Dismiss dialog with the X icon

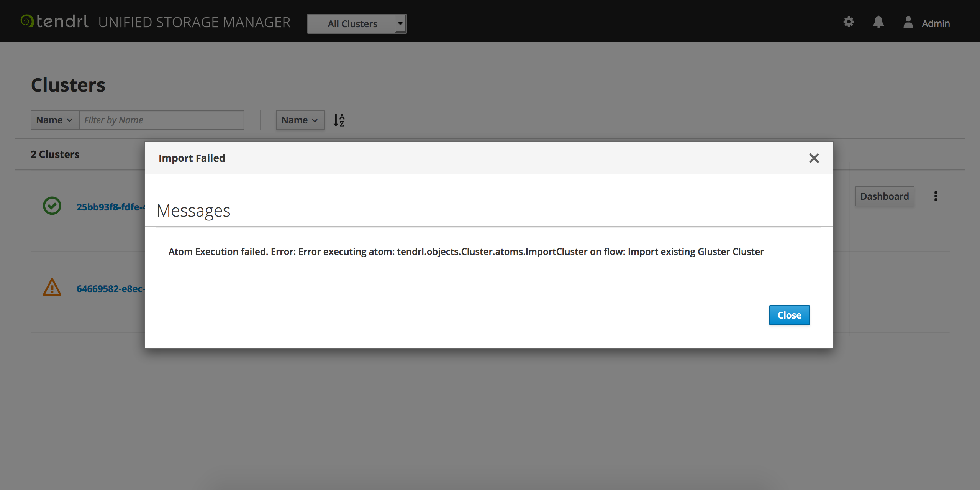click(814, 158)
